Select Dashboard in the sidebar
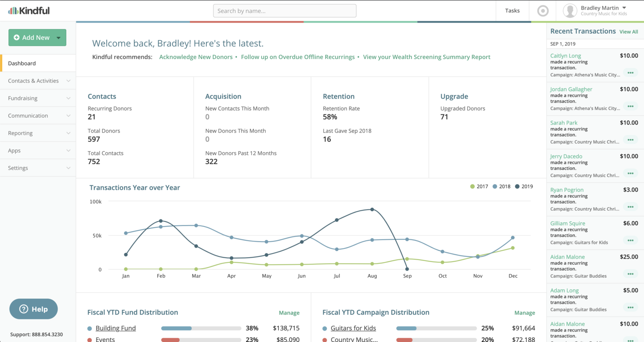This screenshot has width=644, height=342. click(x=38, y=63)
